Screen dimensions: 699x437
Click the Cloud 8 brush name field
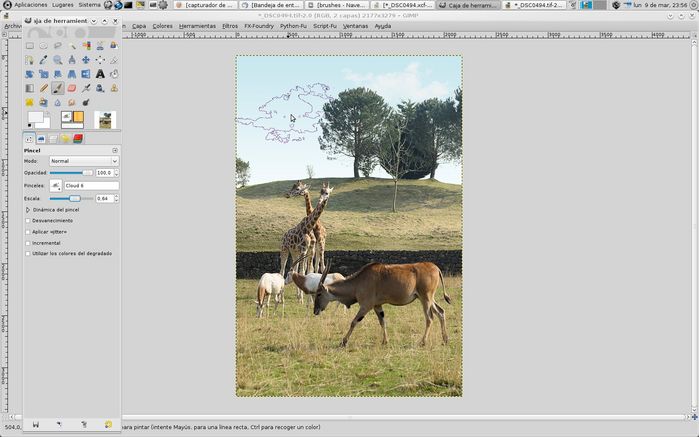(91, 186)
